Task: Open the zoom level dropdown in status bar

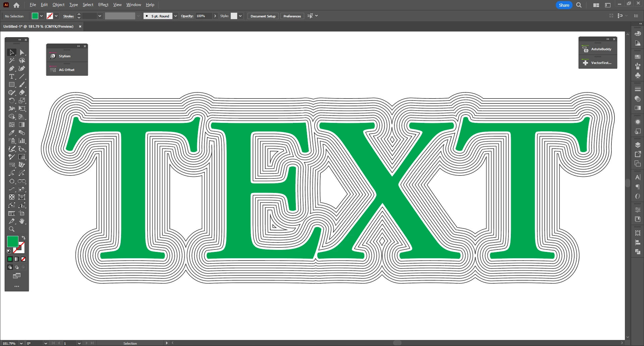Action: click(x=21, y=343)
